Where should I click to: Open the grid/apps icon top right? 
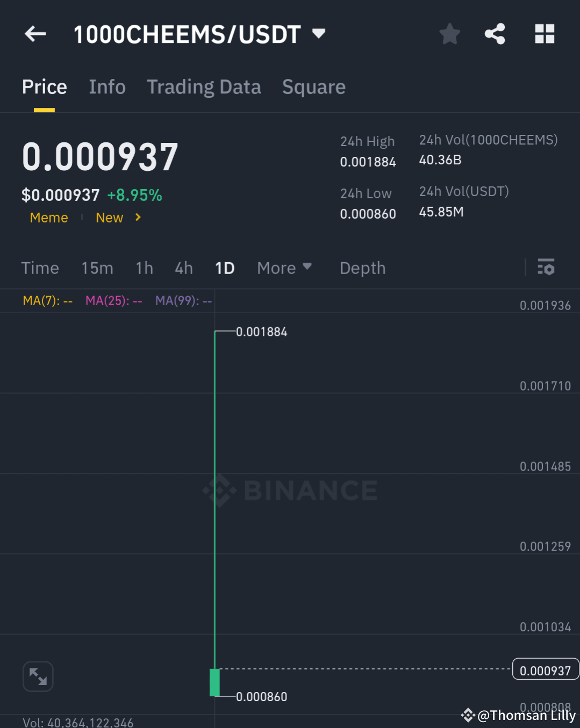click(x=545, y=34)
